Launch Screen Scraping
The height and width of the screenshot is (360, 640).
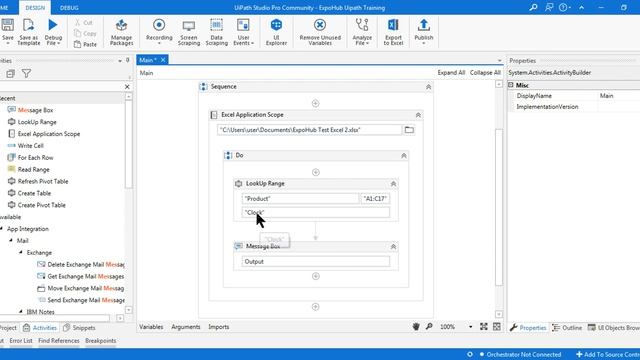click(189, 32)
